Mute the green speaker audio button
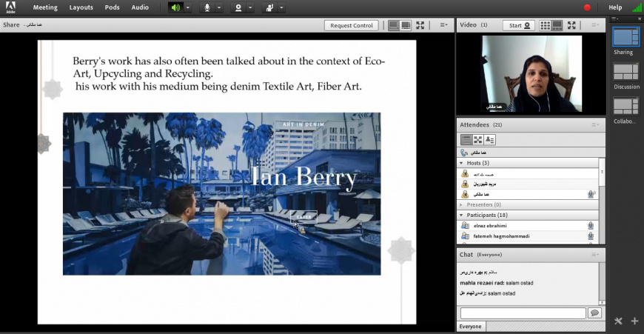Image resolution: width=644 pixels, height=334 pixels. [175, 7]
